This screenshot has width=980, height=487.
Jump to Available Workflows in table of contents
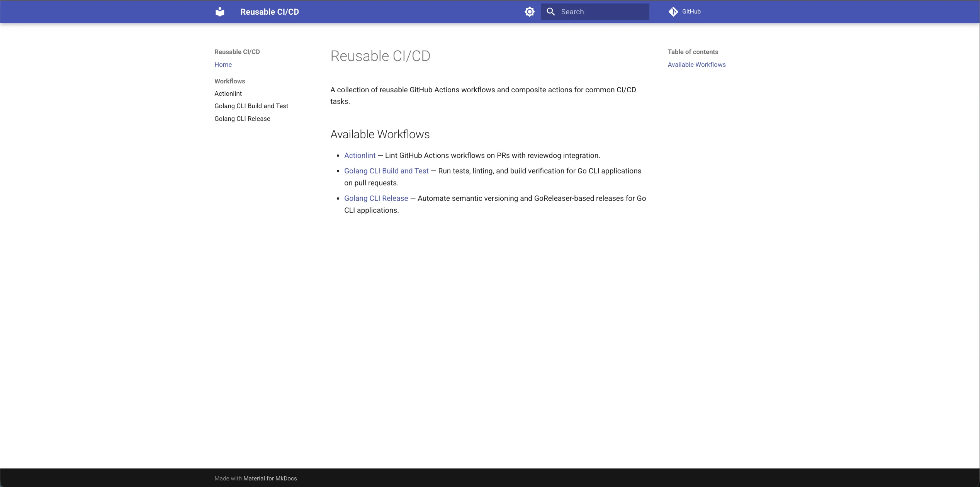coord(697,64)
